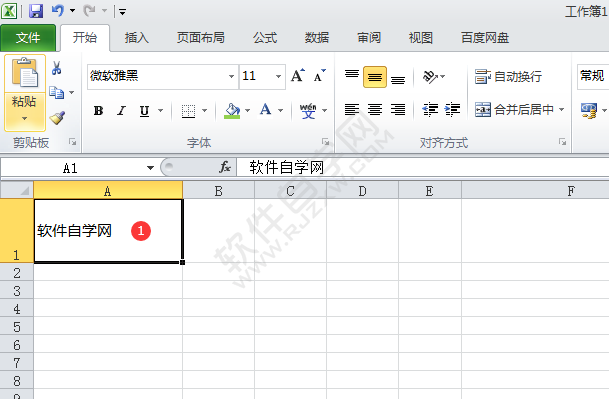609x399 pixels.
Task: Open alignment group dialog launcher
Action: [x=562, y=142]
